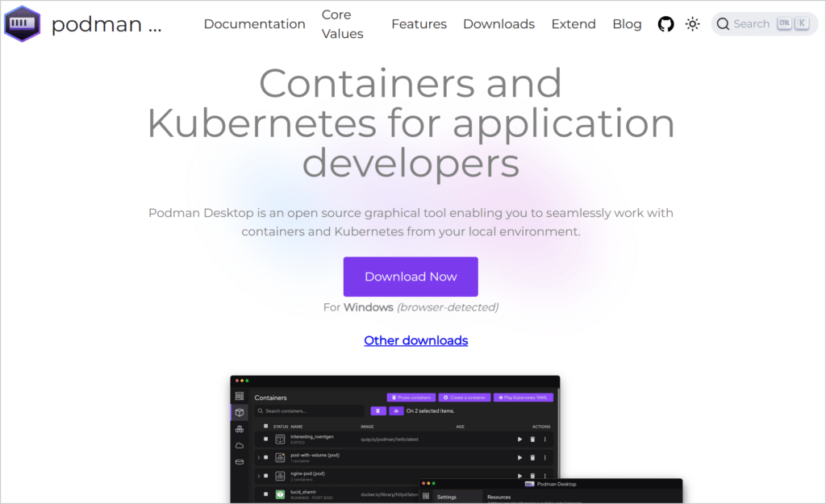
Task: Click the trash icon for pod-with-volume
Action: point(532,457)
